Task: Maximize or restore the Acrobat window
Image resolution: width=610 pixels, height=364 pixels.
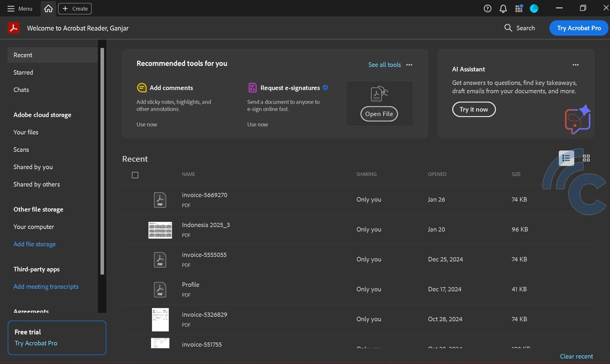Action: (x=583, y=8)
